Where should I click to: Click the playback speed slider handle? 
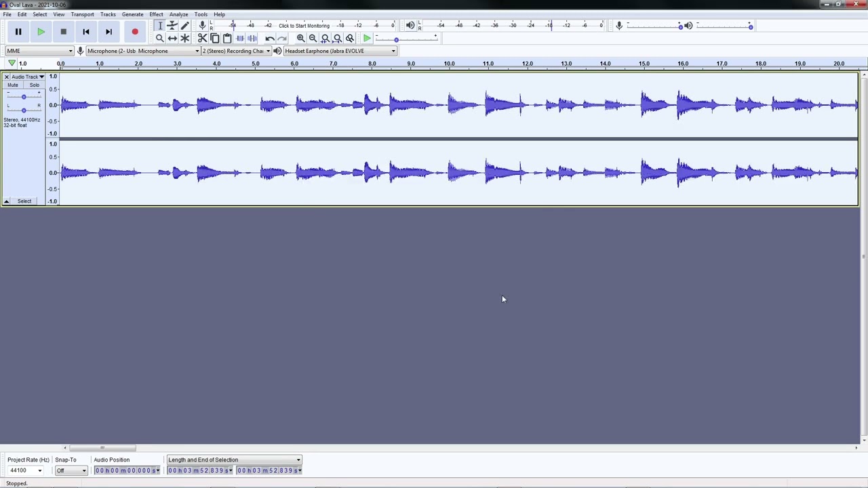click(x=396, y=39)
